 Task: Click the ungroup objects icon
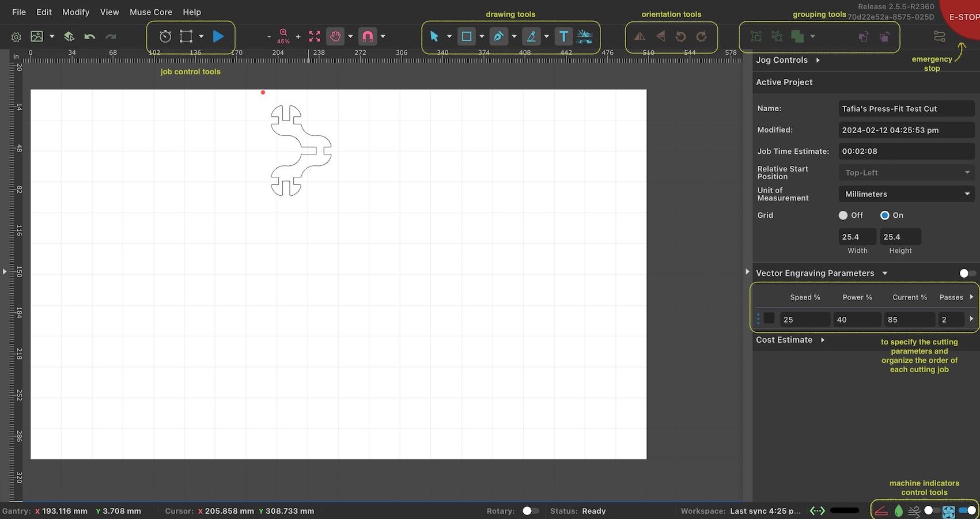777,36
